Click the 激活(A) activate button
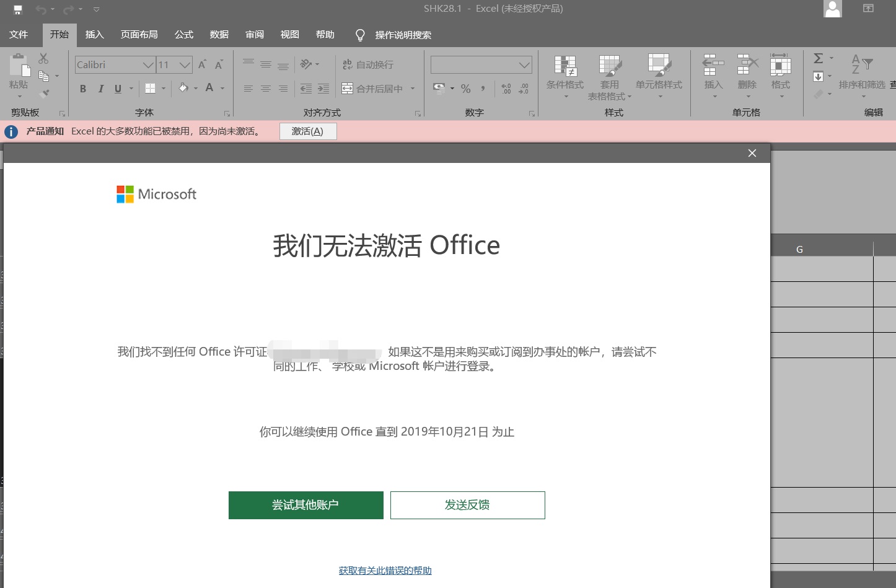The image size is (896, 588). [x=308, y=131]
